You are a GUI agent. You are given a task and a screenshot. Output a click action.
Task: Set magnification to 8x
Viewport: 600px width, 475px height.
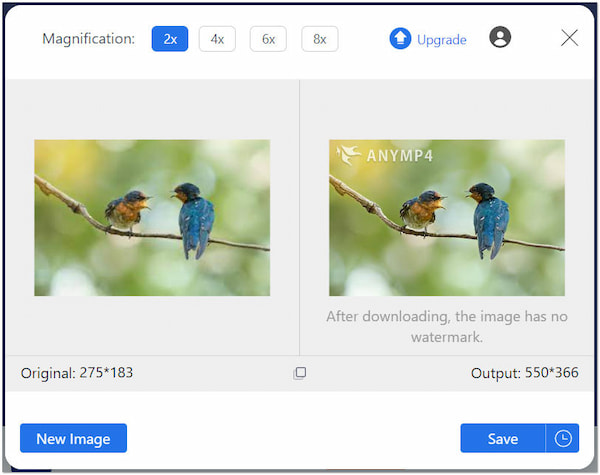click(319, 39)
